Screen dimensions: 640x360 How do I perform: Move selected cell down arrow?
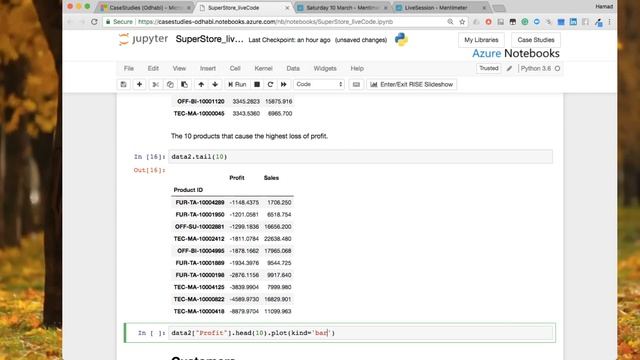(x=215, y=84)
